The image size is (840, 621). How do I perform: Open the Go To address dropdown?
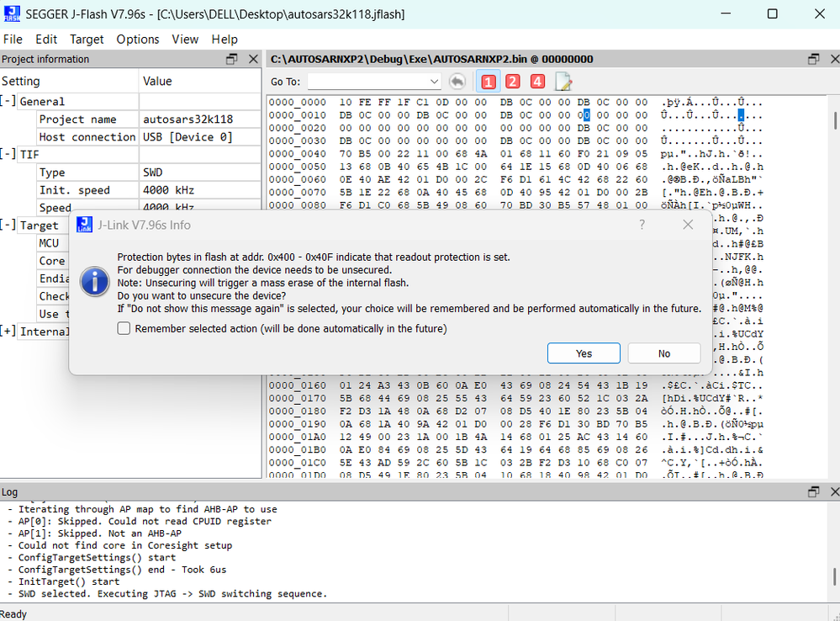(x=434, y=82)
